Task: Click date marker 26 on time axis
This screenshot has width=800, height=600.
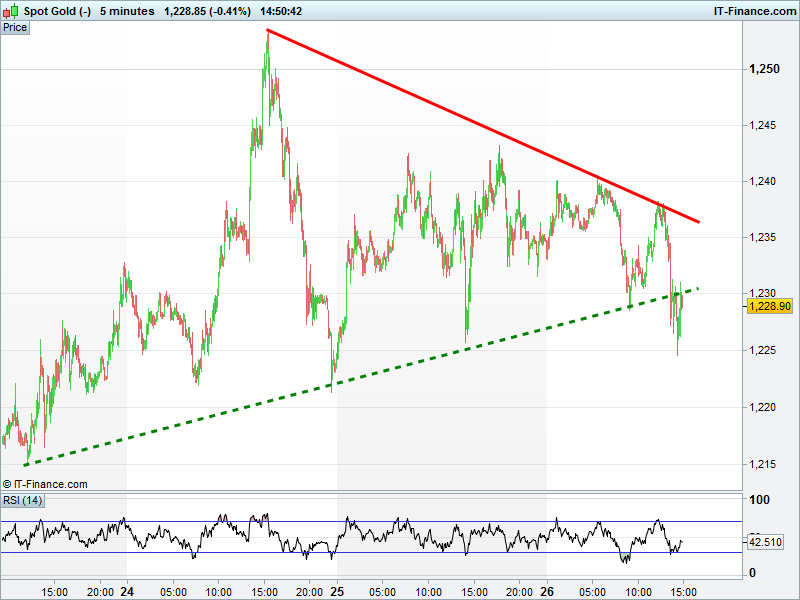Action: click(547, 591)
